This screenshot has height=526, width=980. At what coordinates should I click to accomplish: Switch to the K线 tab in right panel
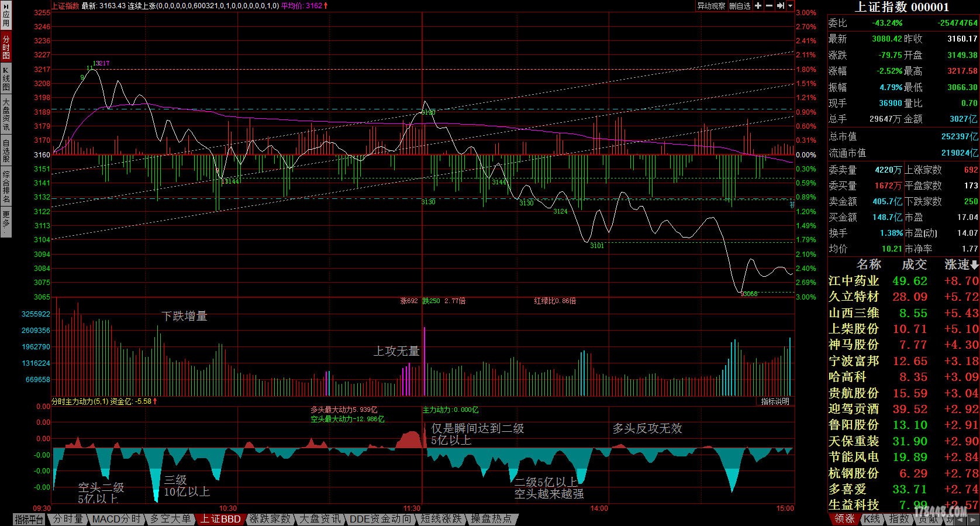click(x=871, y=519)
